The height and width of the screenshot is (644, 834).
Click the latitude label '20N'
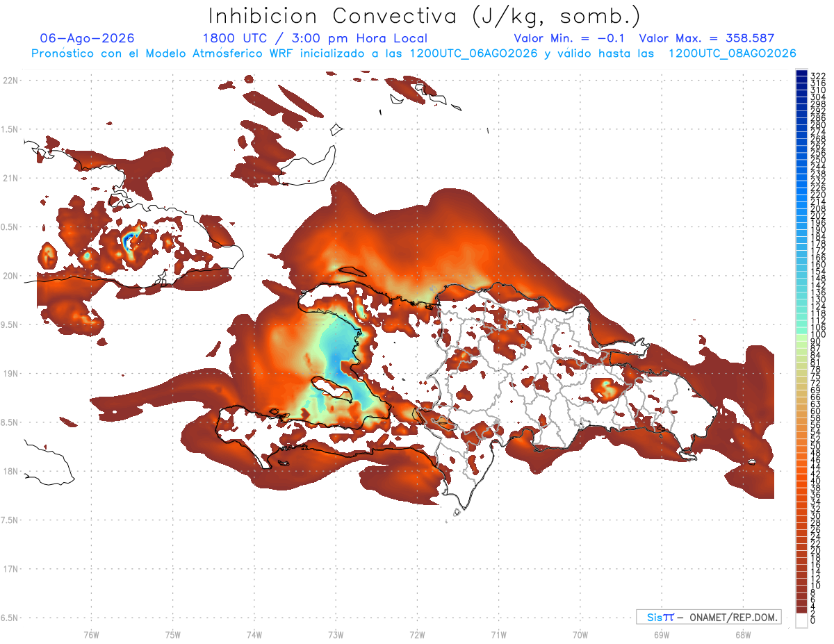click(10, 276)
